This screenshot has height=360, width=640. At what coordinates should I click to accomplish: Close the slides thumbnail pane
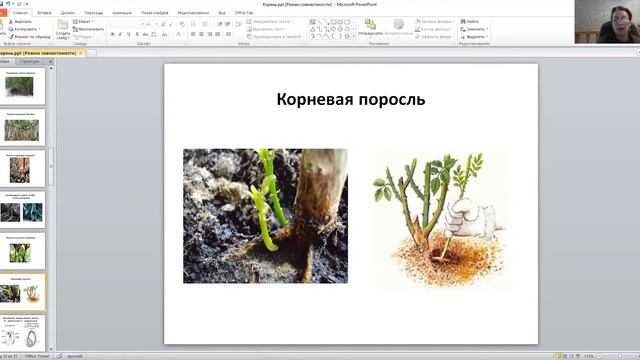51,61
